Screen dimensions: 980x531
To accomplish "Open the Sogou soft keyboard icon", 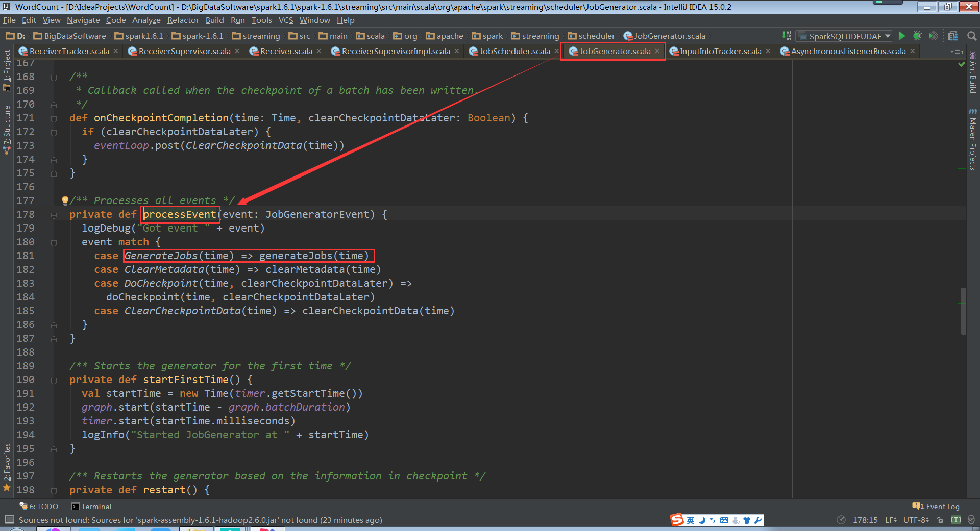I will [x=724, y=520].
